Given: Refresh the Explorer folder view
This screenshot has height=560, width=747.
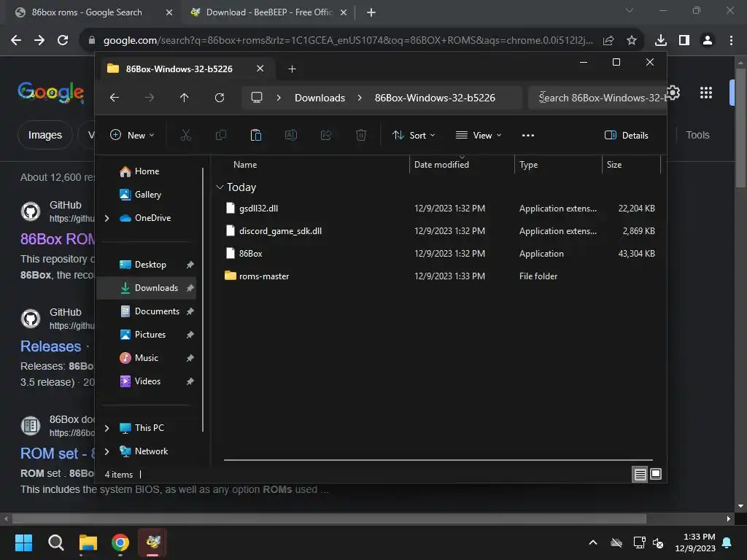Looking at the screenshot, I should 220,98.
